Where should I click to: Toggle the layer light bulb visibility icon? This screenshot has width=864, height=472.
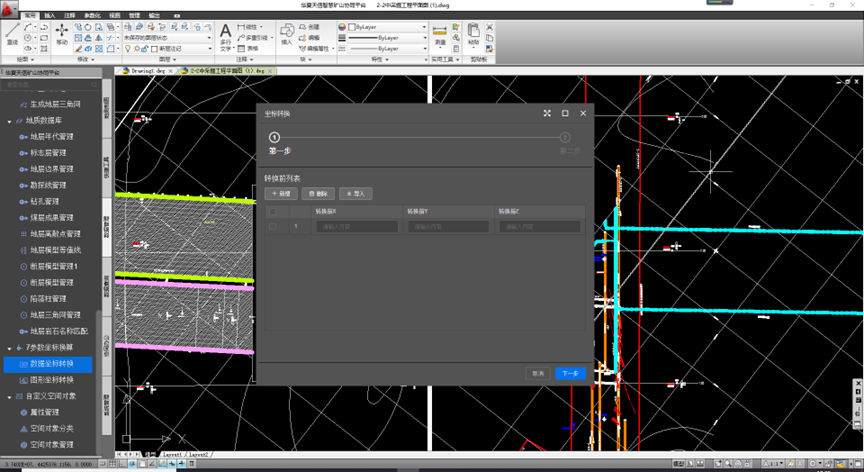[x=128, y=48]
